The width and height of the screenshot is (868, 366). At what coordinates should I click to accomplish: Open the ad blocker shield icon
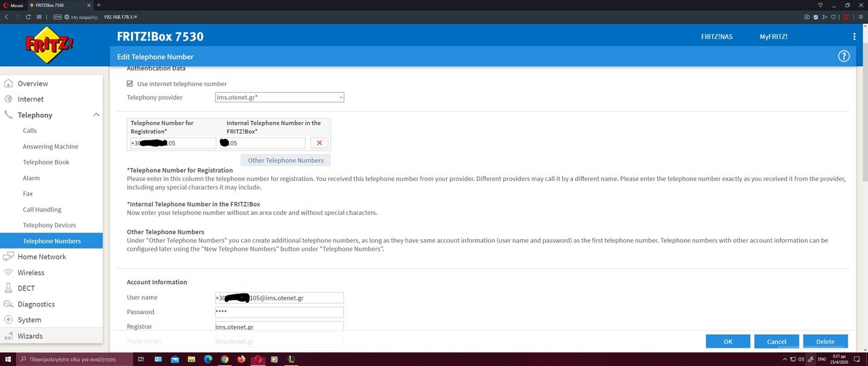[816, 16]
